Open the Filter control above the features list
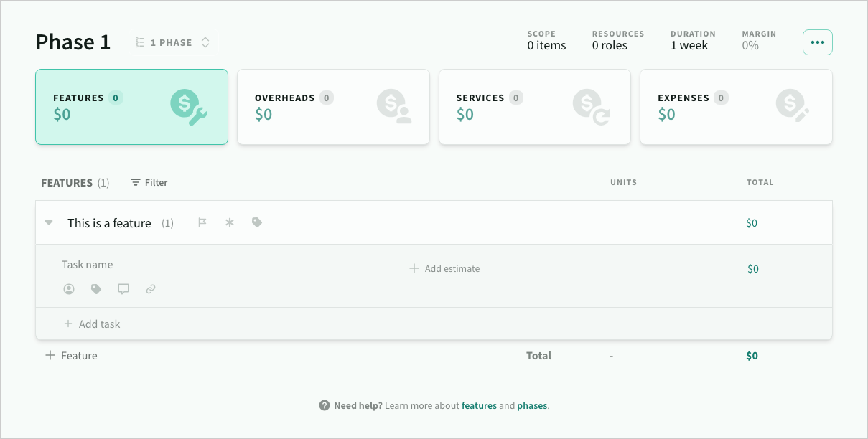Viewport: 868px width, 439px height. (x=149, y=182)
